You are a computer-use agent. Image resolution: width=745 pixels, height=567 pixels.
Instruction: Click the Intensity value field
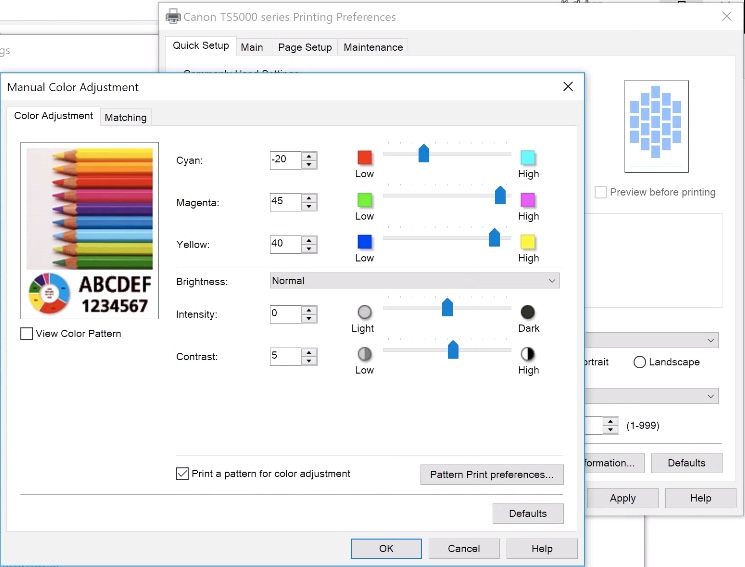(x=286, y=314)
